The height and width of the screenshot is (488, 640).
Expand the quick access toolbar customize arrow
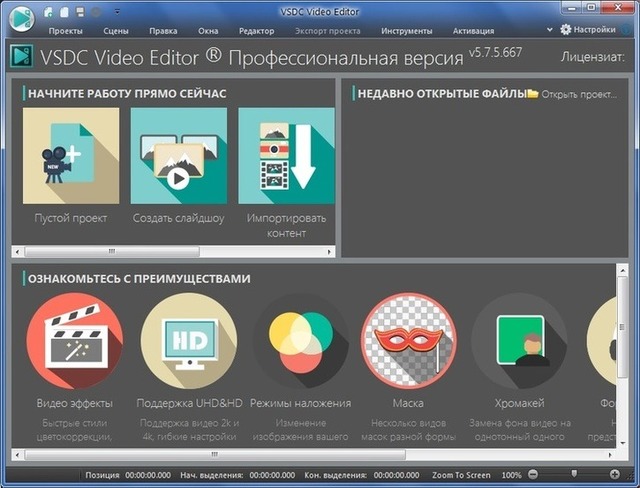pyautogui.click(x=117, y=12)
